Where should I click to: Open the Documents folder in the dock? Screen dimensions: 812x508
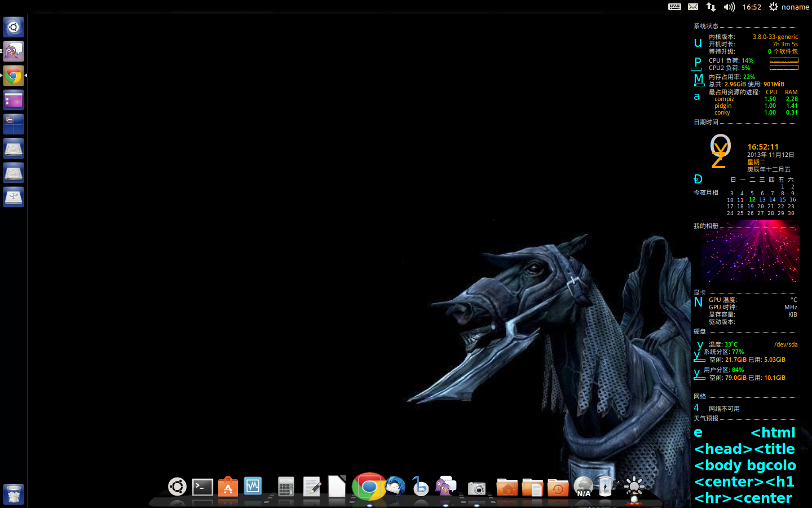pyautogui.click(x=532, y=487)
